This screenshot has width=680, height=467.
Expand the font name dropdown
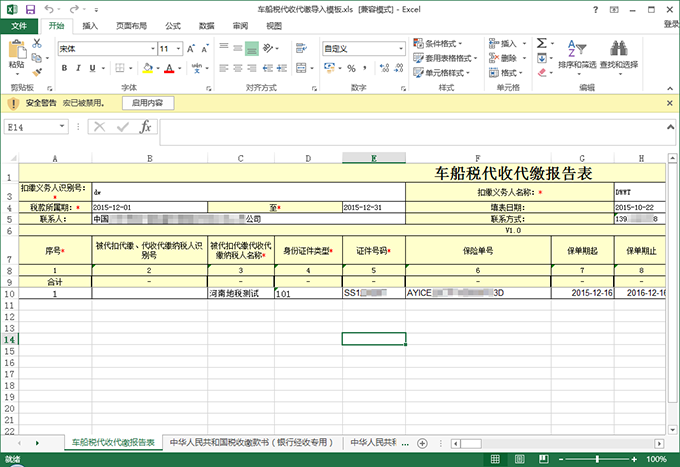144,48
